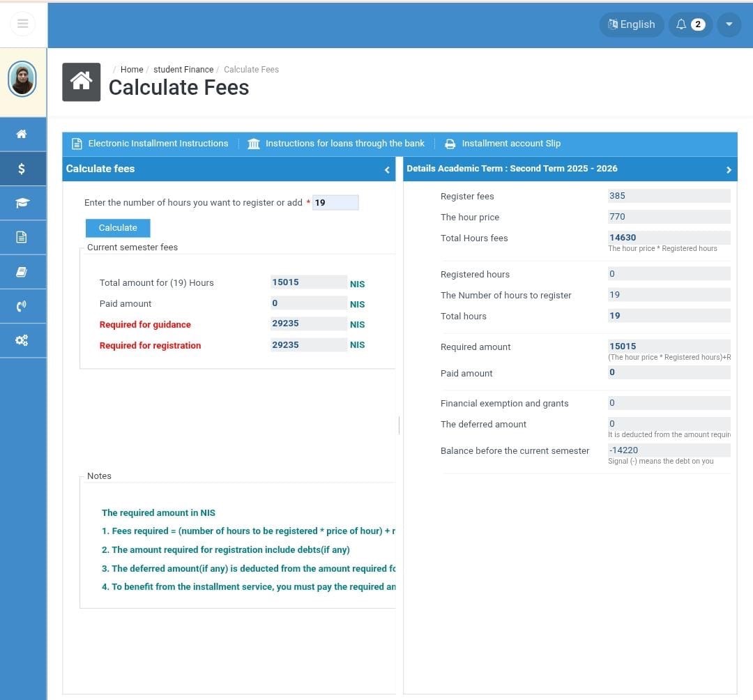Click the Calculate button

(118, 228)
